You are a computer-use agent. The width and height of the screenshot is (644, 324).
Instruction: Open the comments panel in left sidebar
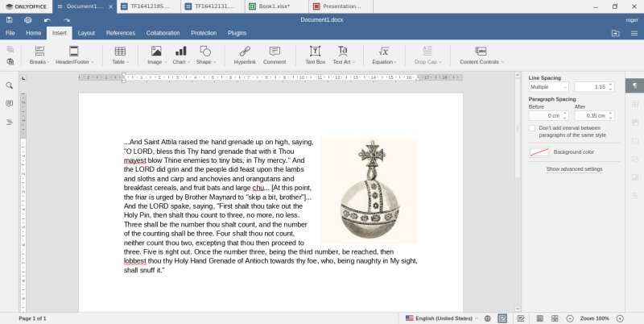pos(10,104)
